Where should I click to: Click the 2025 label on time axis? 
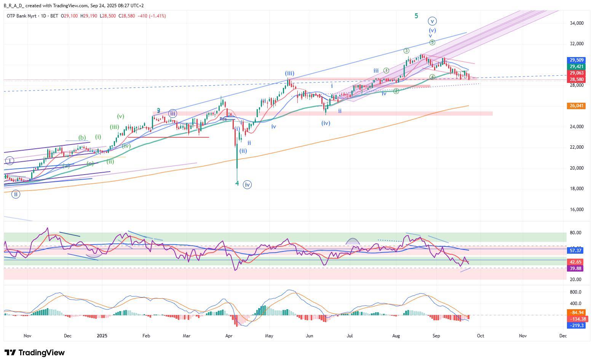tap(103, 336)
